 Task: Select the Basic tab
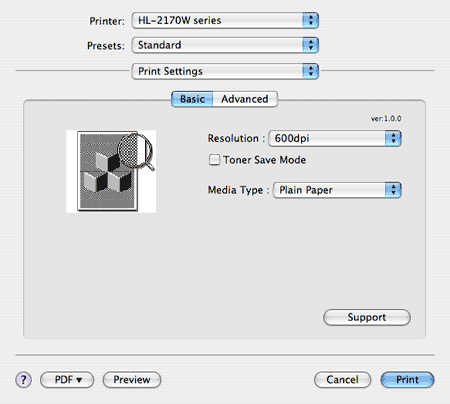[192, 99]
